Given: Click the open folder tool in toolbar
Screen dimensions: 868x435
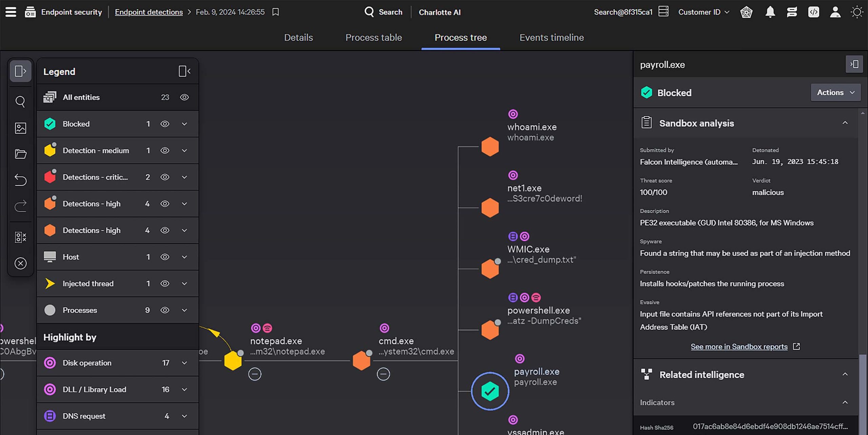Looking at the screenshot, I should pyautogui.click(x=20, y=154).
